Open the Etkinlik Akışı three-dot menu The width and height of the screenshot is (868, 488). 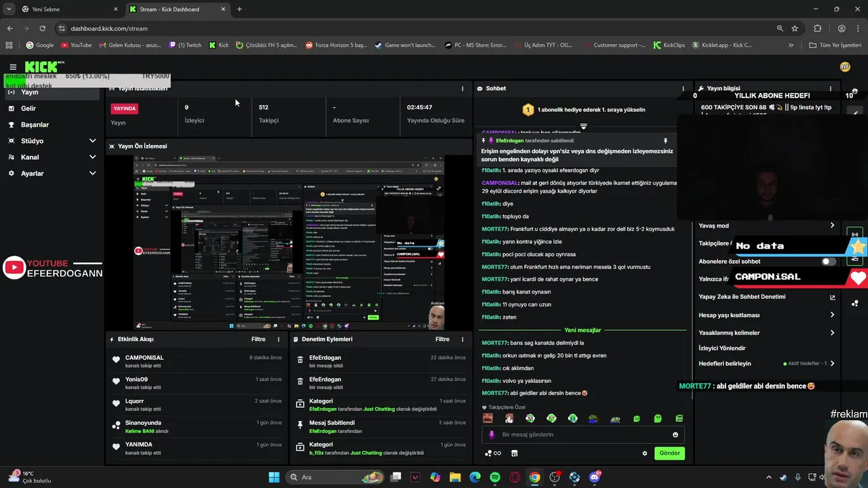[278, 339]
